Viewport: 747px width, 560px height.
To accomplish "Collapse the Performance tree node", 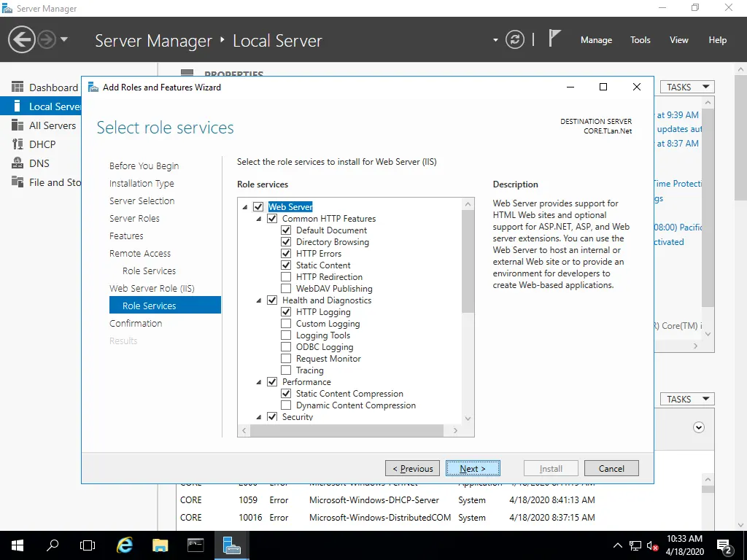I will [259, 382].
